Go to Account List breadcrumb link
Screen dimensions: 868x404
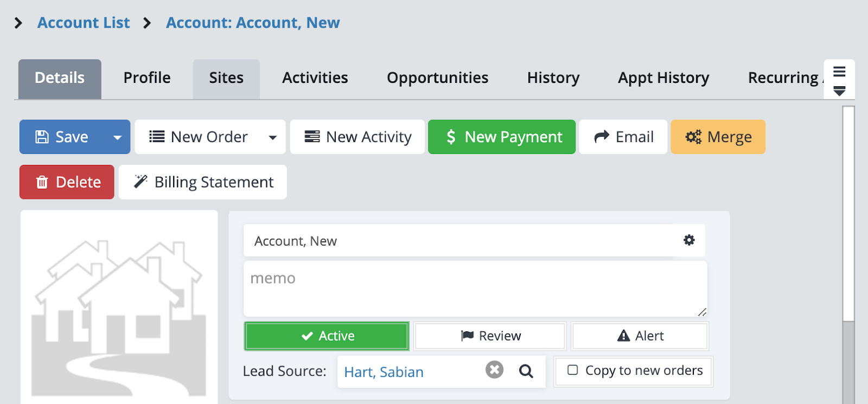coord(84,23)
